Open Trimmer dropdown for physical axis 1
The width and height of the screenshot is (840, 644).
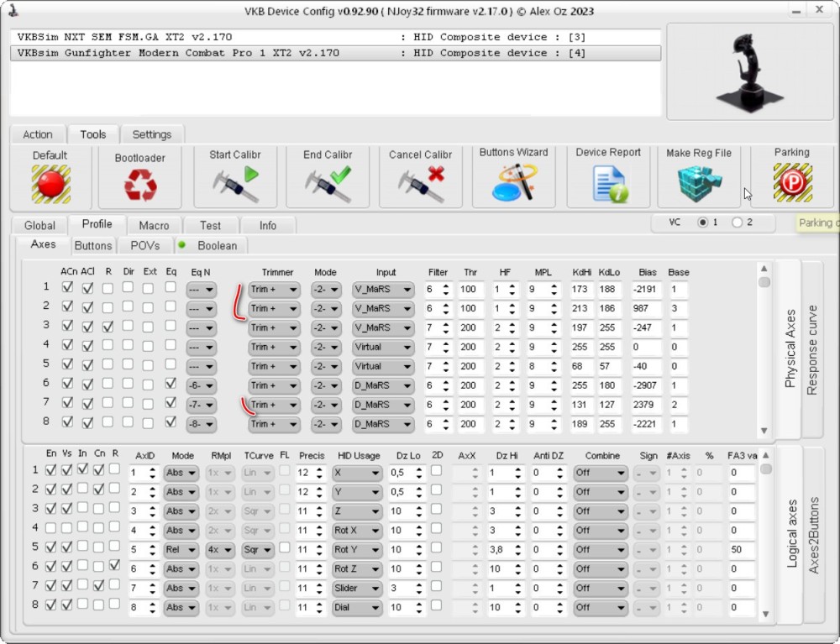tap(274, 290)
